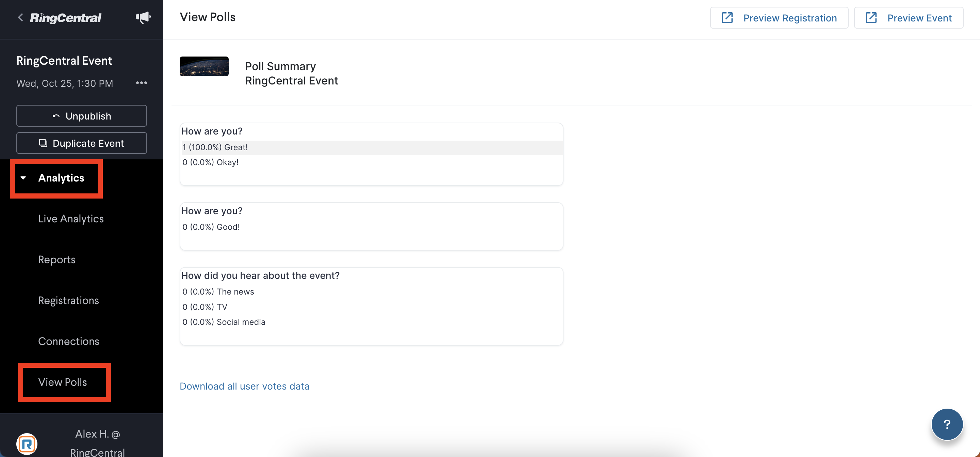
Task: Select the '0 (0.0%) Good!' poll result
Action: [x=211, y=227]
